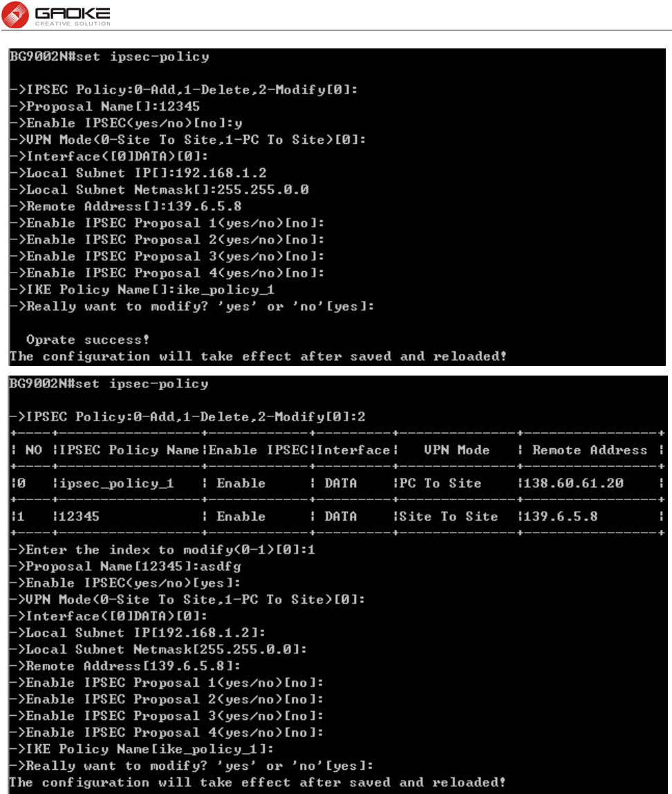The height and width of the screenshot is (794, 672).
Task: Select the IPSEC Policy Name column header
Action: click(129, 450)
